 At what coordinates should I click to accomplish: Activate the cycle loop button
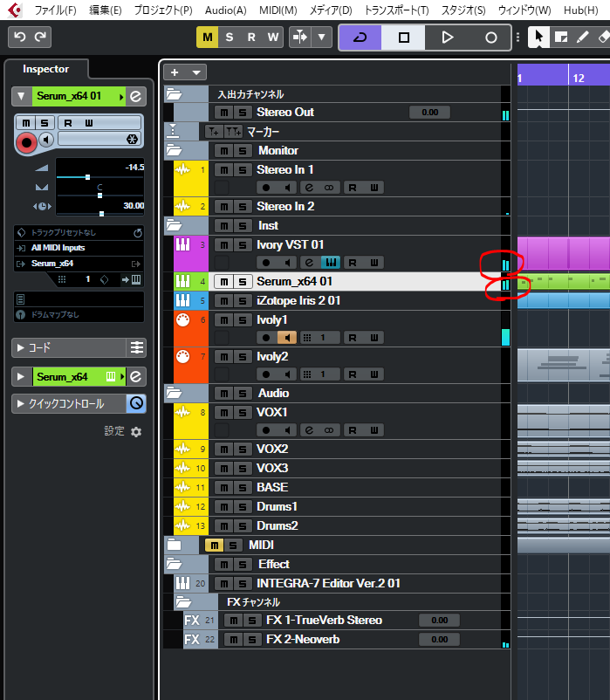click(x=360, y=38)
